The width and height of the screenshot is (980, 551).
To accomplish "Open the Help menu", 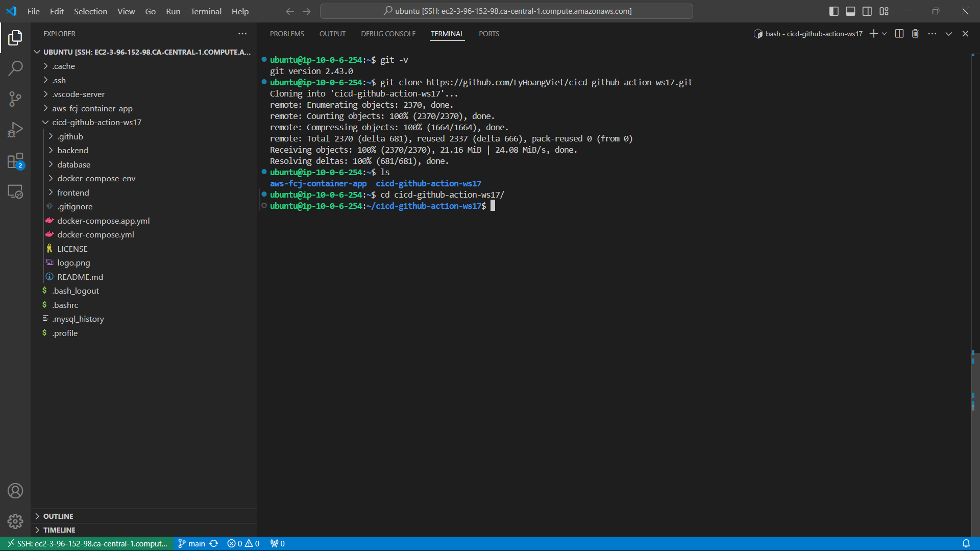I will click(240, 11).
